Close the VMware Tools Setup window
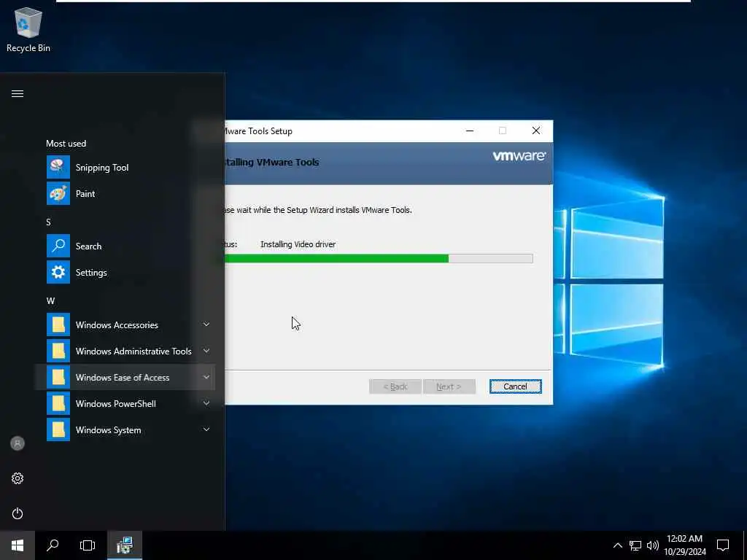747x560 pixels. (536, 131)
